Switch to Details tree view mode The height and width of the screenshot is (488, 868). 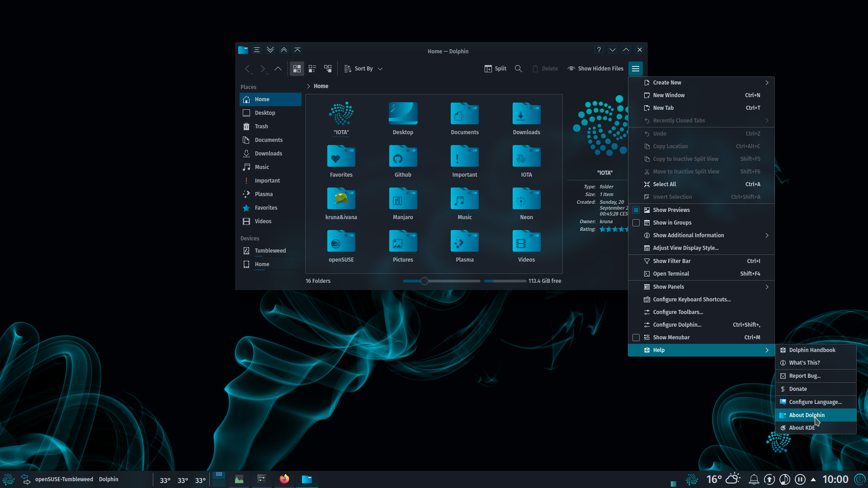pyautogui.click(x=328, y=69)
